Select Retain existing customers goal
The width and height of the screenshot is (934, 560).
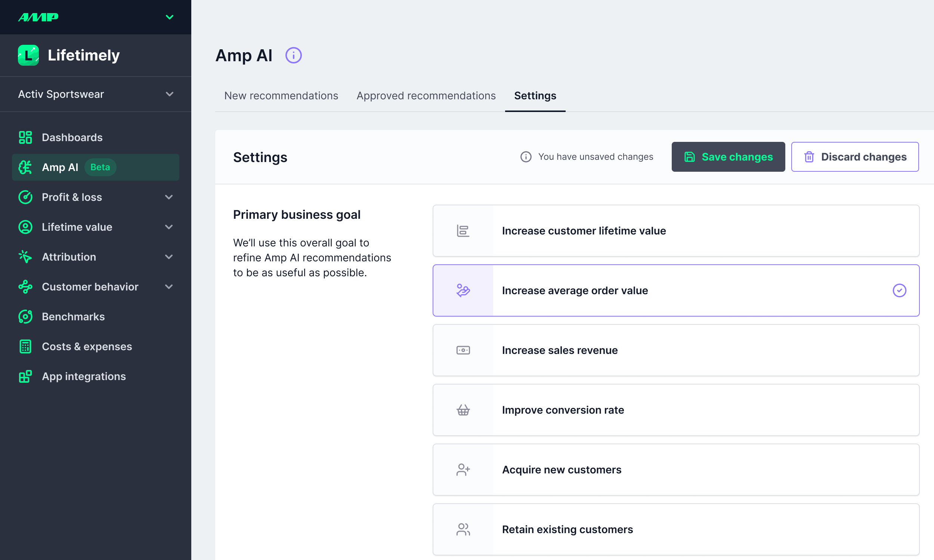tap(675, 529)
